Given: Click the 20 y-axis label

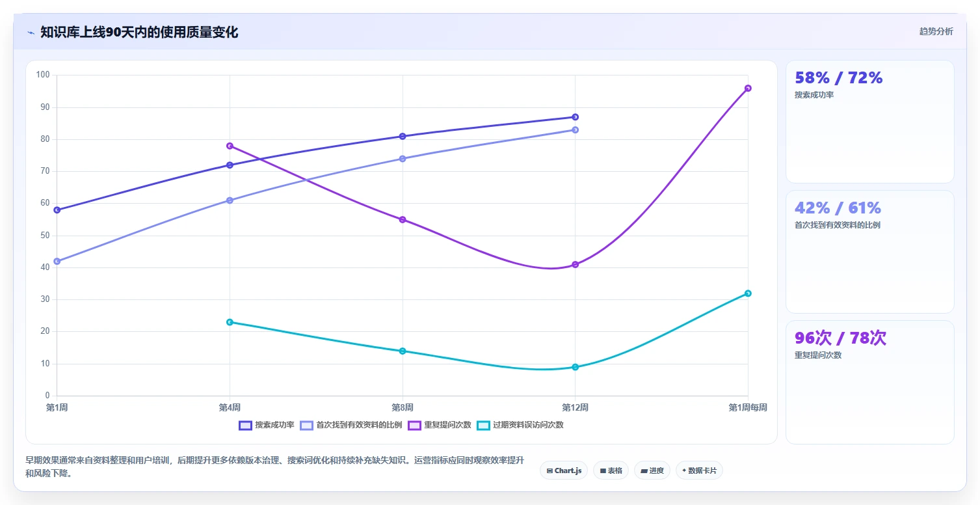Looking at the screenshot, I should [45, 331].
